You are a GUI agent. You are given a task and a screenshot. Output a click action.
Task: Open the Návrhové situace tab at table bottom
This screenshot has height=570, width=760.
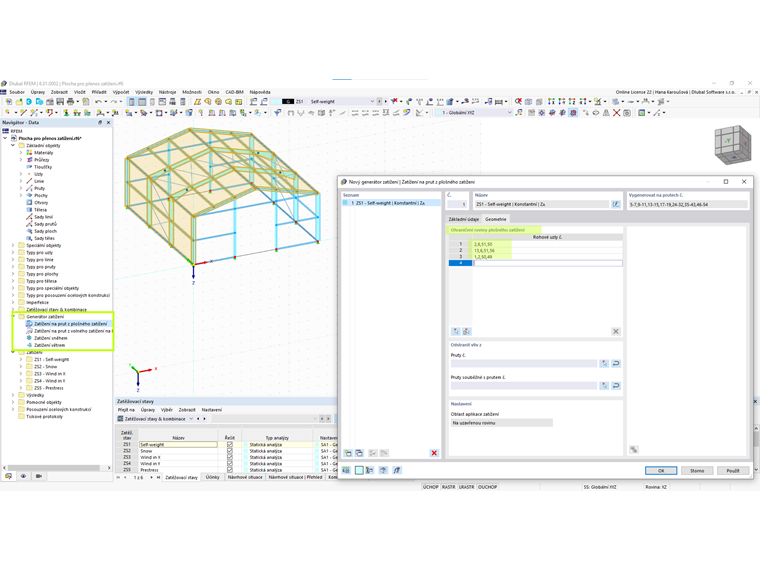[x=245, y=477]
